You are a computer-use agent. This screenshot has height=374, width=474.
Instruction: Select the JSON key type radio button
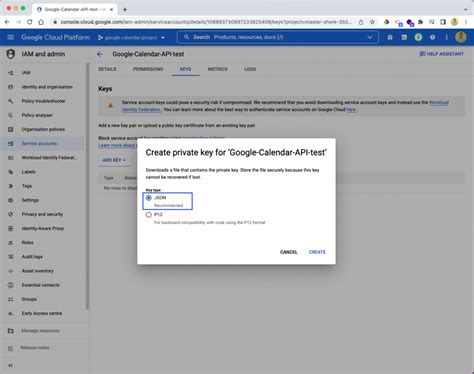(x=149, y=198)
